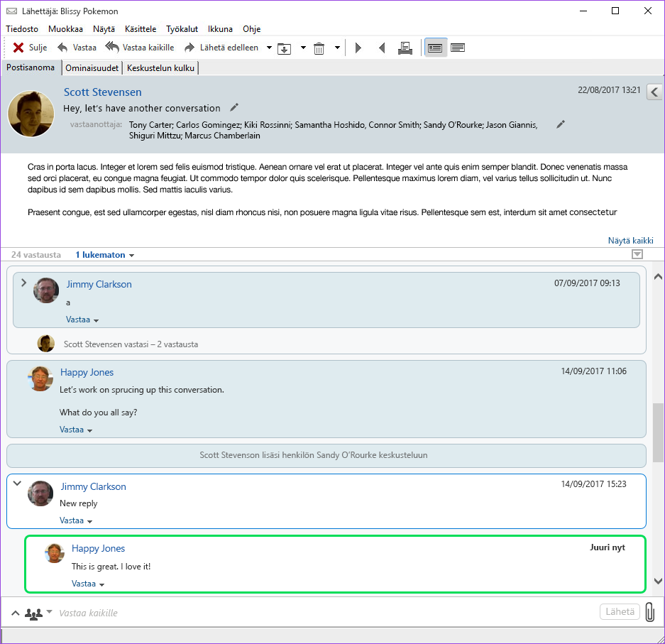Click the filter dropdown icon near replies
Viewport: 665px width, 644px height.
coord(637,254)
